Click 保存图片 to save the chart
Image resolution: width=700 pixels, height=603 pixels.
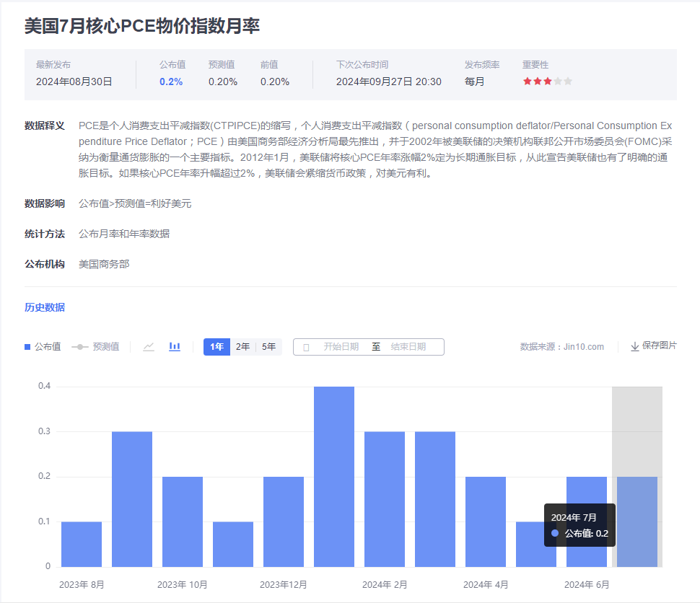click(x=659, y=345)
